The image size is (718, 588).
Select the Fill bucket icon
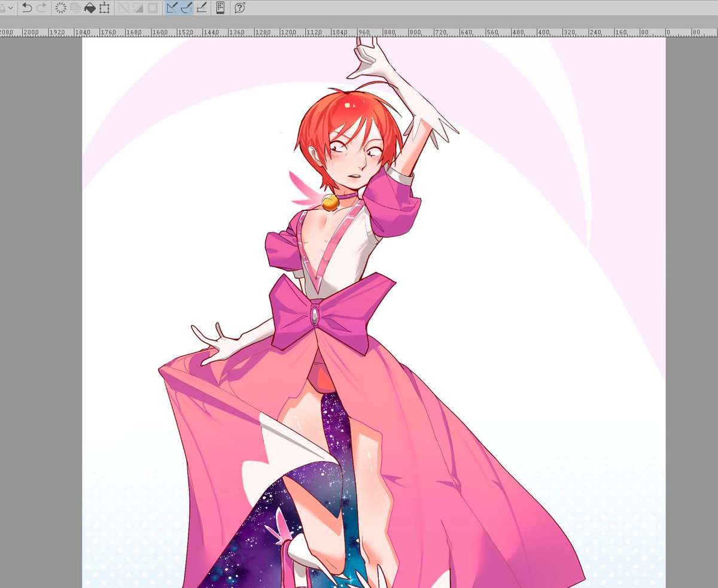[x=90, y=8]
